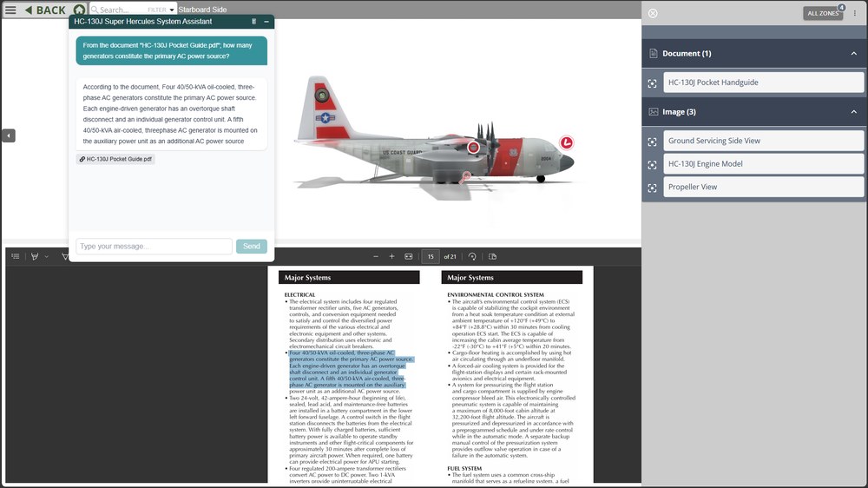868x488 pixels.
Task: Open Ground Servicing Side View image
Action: pyautogui.click(x=763, y=141)
